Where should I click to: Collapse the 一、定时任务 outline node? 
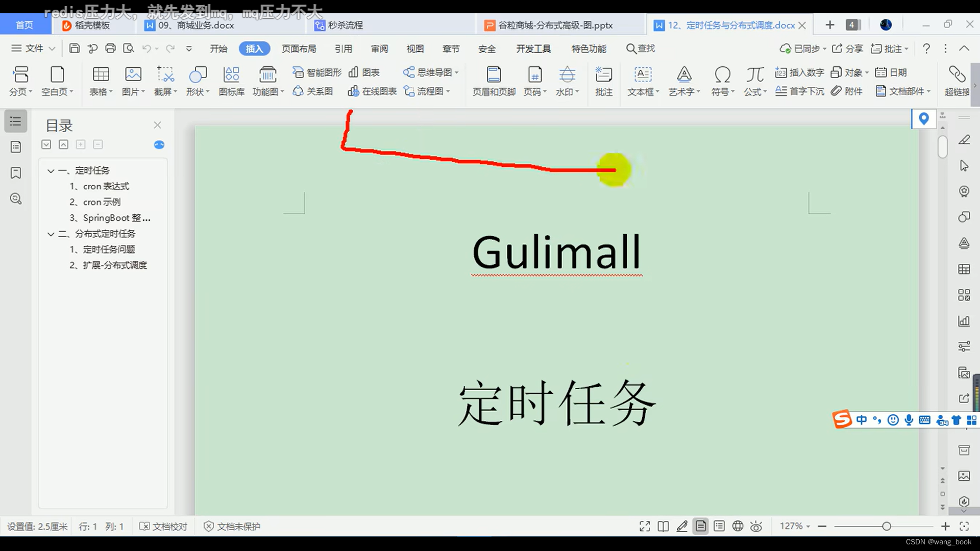coord(51,171)
